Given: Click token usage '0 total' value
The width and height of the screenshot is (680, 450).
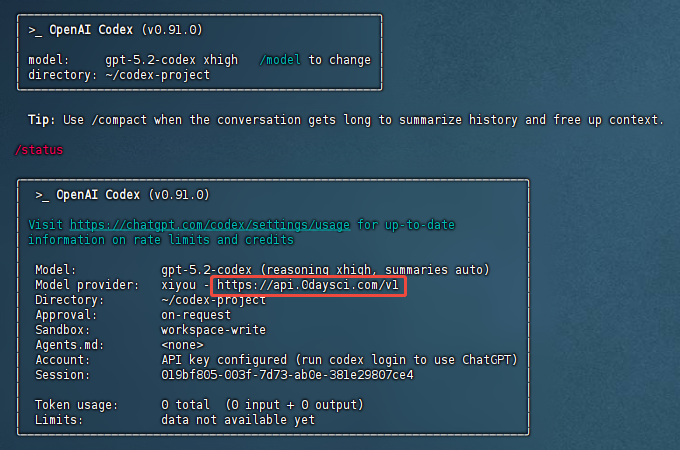Looking at the screenshot, I should click(x=185, y=405).
